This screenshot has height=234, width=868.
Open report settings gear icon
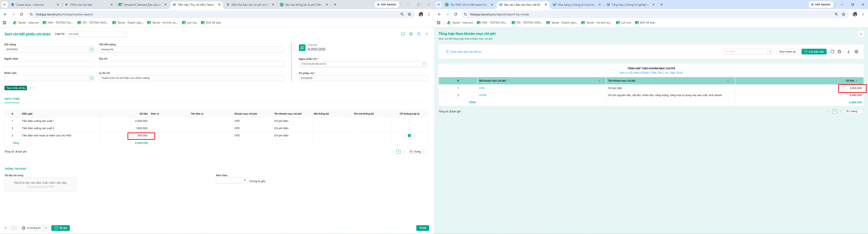pos(856,52)
